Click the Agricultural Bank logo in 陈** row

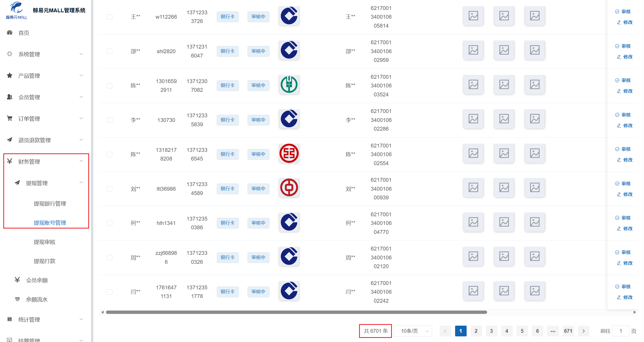coord(289,85)
